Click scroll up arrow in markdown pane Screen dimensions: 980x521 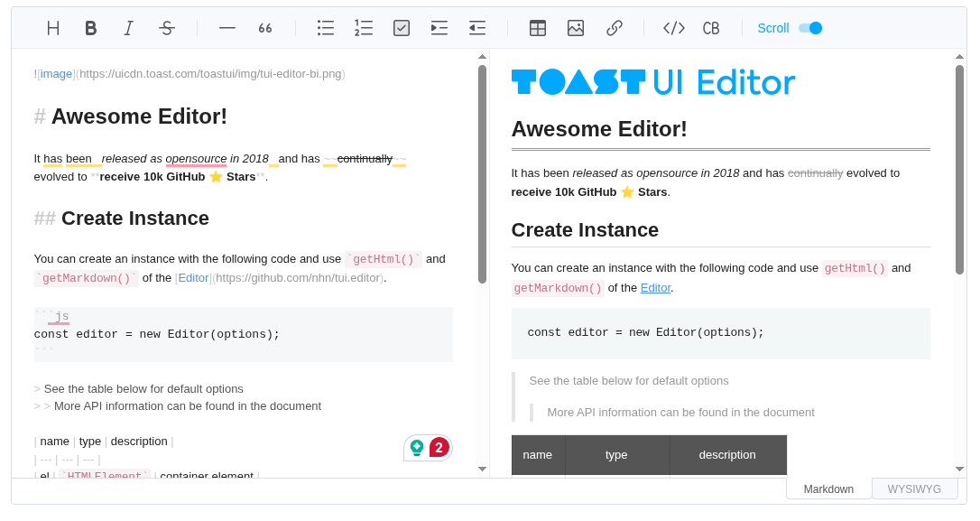click(x=482, y=57)
